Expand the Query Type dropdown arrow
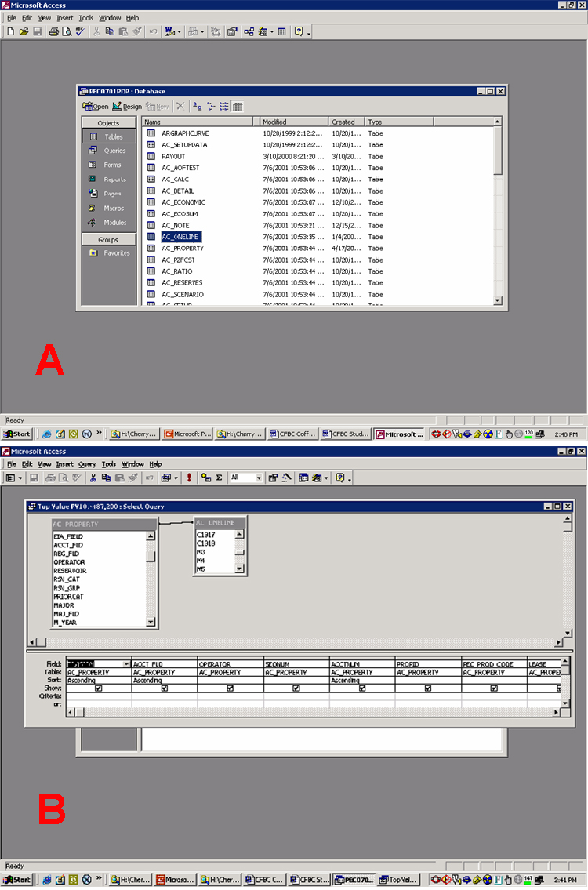 (x=176, y=478)
